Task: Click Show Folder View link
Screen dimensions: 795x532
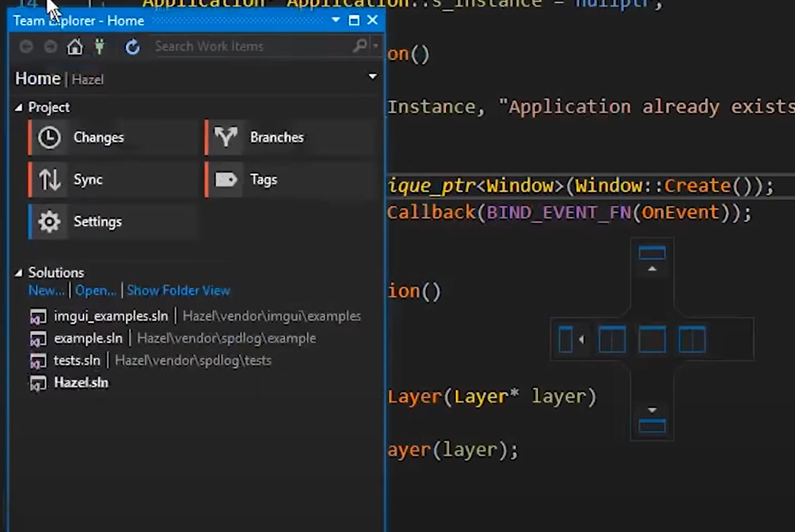Action: click(x=179, y=291)
